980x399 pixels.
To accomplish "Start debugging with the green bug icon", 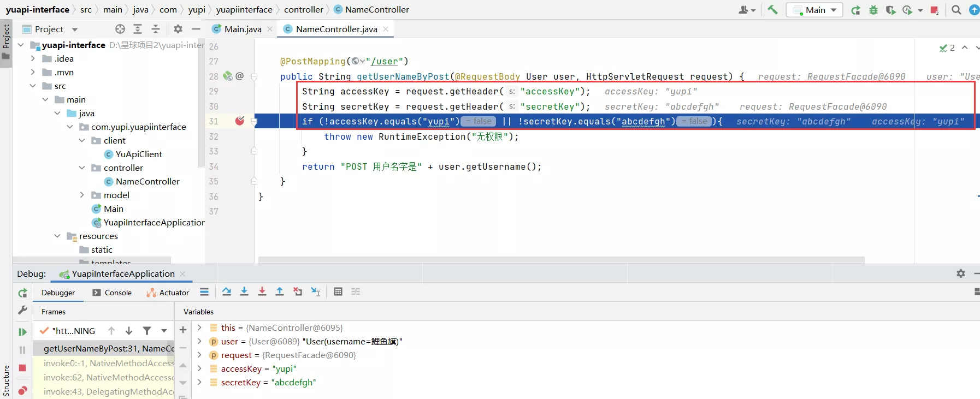I will coord(873,10).
